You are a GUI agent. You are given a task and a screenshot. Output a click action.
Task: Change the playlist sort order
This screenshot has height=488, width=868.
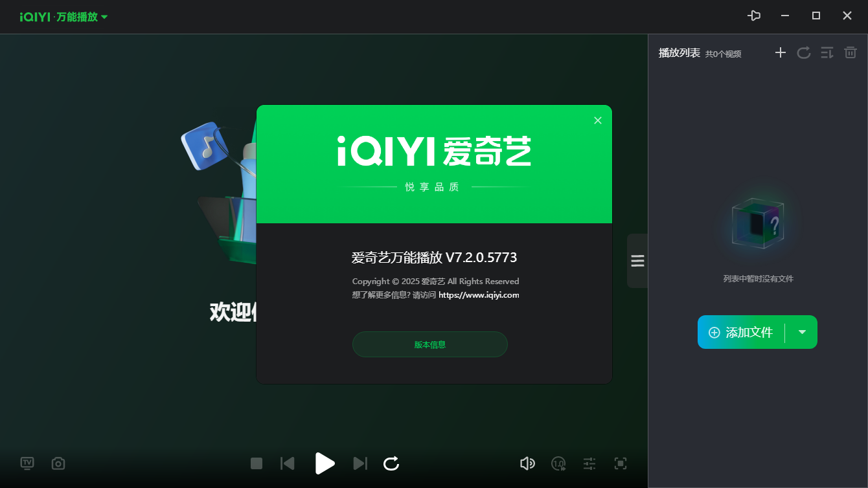827,52
